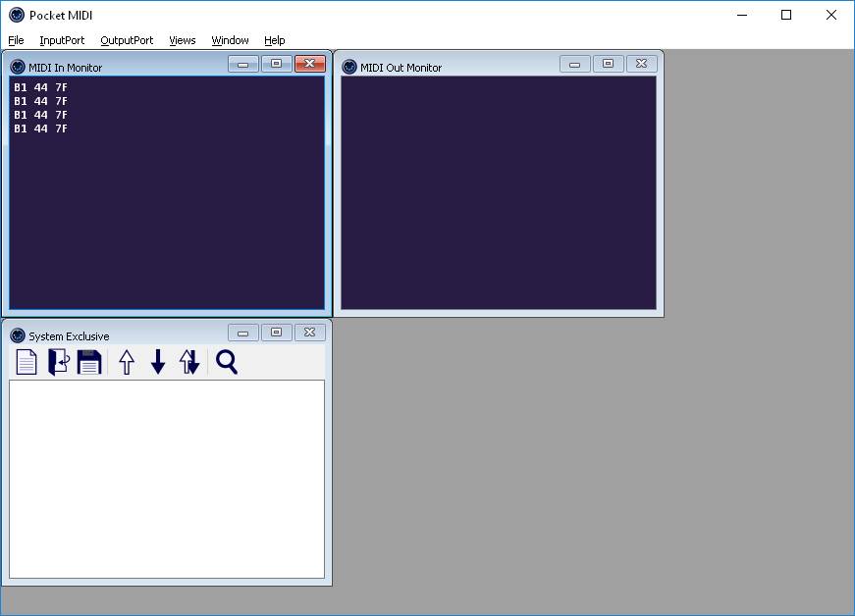Click the Pocket MIDI application title icon
This screenshot has height=616, width=855.
[17, 16]
